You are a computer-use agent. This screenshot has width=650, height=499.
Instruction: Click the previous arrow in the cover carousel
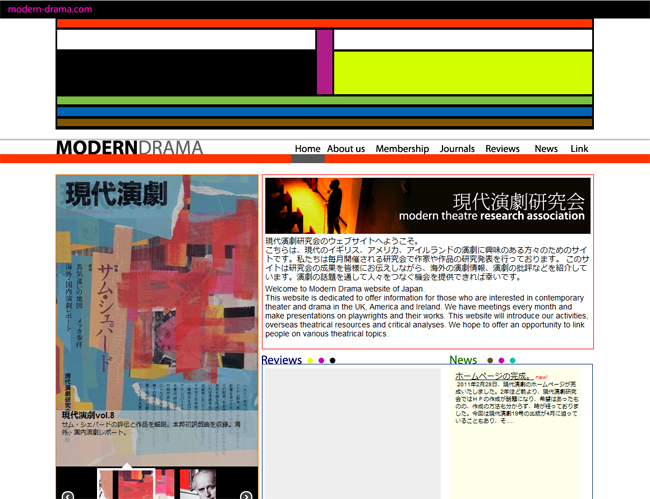68,495
